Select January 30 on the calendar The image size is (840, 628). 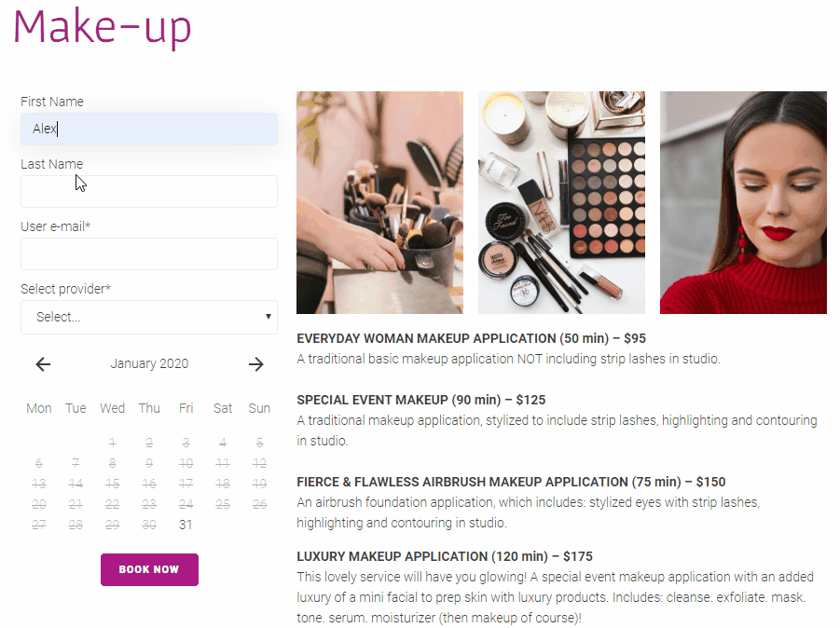(x=149, y=525)
